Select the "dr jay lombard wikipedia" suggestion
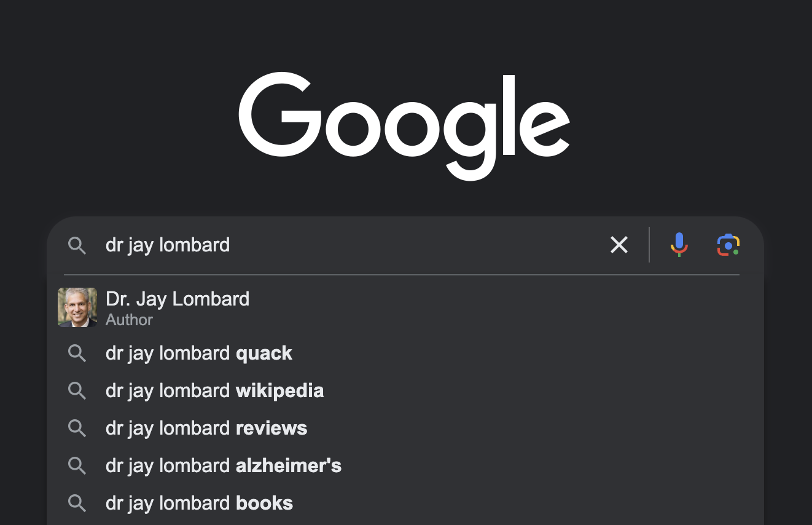 405,390
